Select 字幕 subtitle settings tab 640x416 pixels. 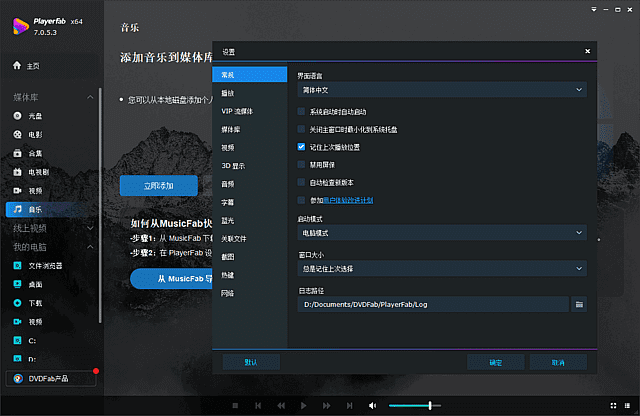228,202
